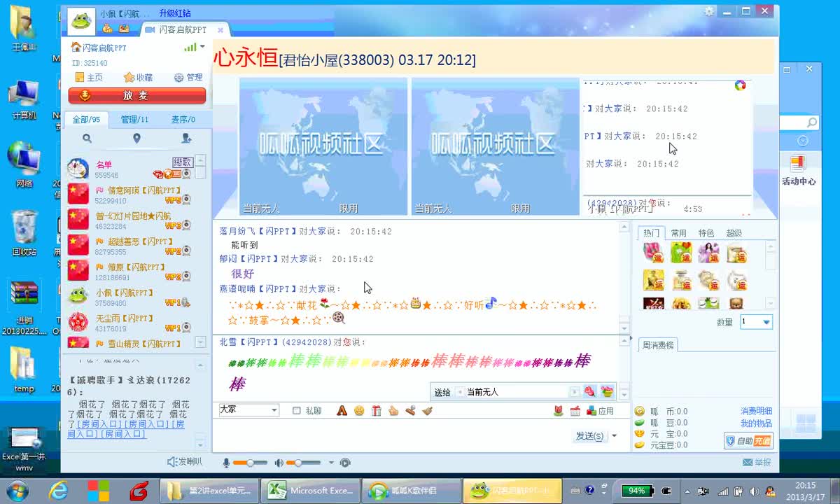Select the first pink gift in hot gifts
Viewport: 840px width, 504px height.
click(653, 253)
